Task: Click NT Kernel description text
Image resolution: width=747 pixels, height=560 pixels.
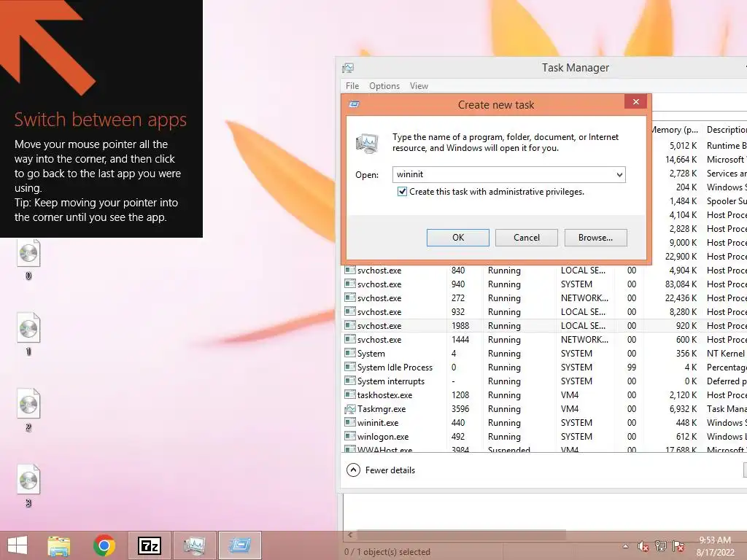Action: 726,354
